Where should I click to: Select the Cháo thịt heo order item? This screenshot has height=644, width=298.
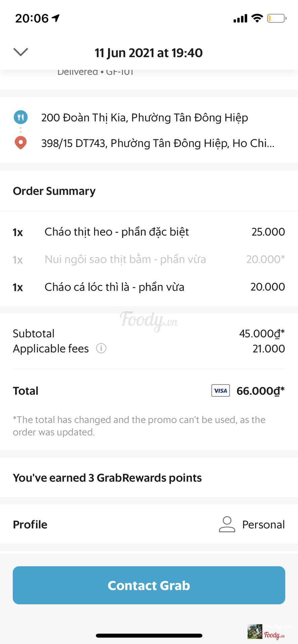pos(117,232)
